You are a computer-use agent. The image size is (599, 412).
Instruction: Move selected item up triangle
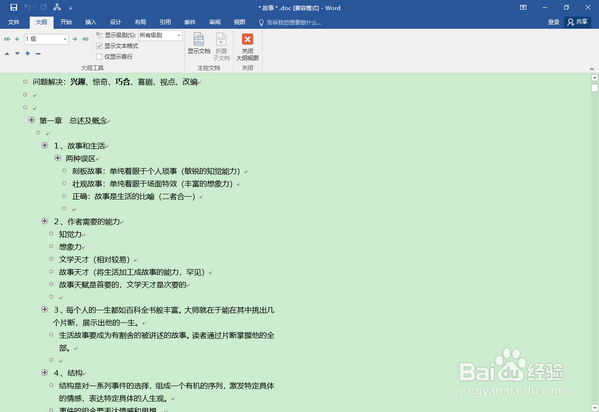pos(7,54)
